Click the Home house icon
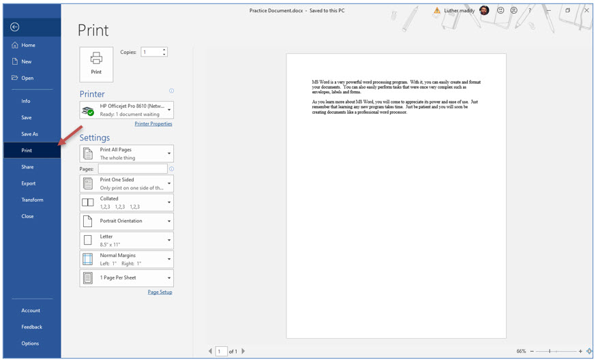 pyautogui.click(x=15, y=45)
